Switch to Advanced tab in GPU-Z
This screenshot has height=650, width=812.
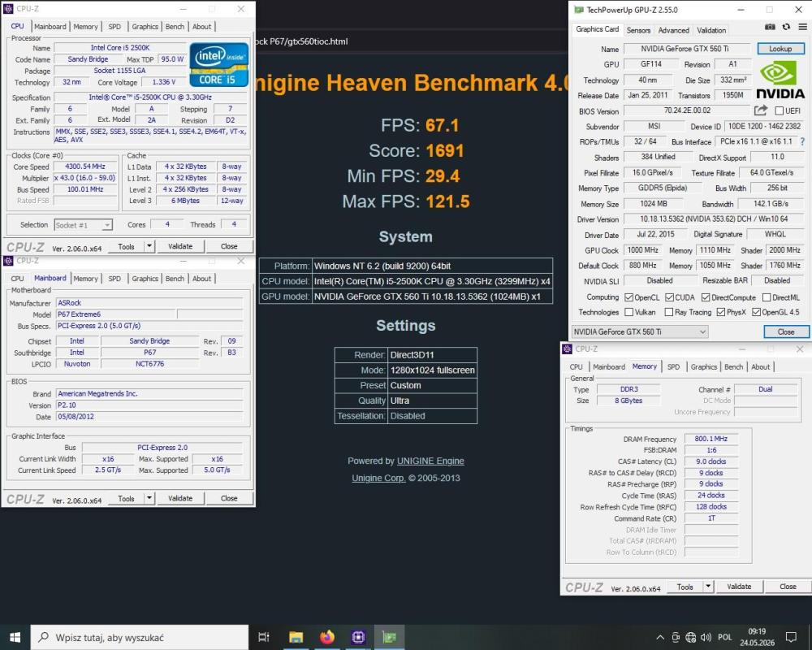point(673,31)
